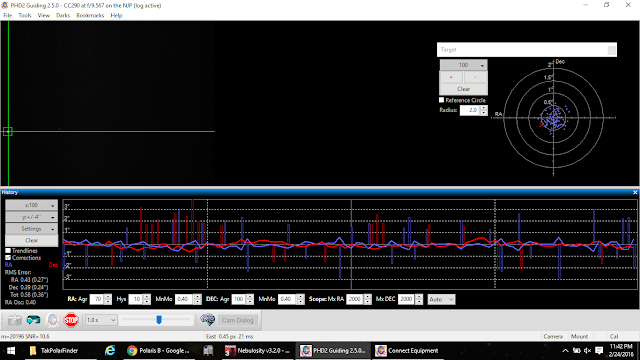Open the Target panel 100 scale dropdown
Image resolution: width=640 pixels, height=360 pixels.
[464, 65]
